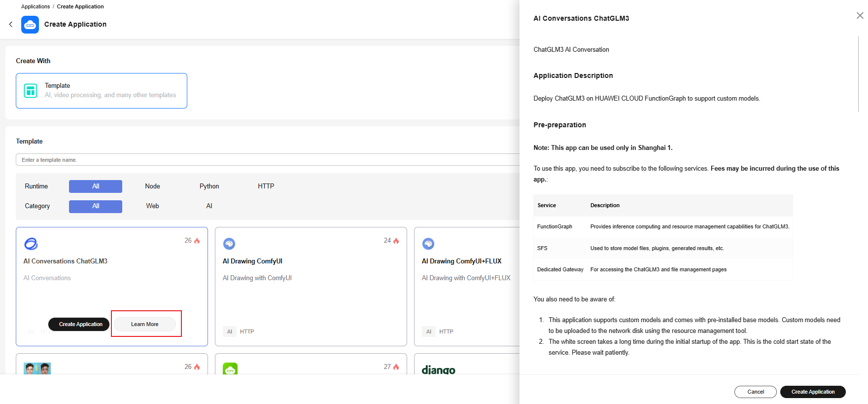
Task: Filter Runtime by All
Action: point(96,186)
